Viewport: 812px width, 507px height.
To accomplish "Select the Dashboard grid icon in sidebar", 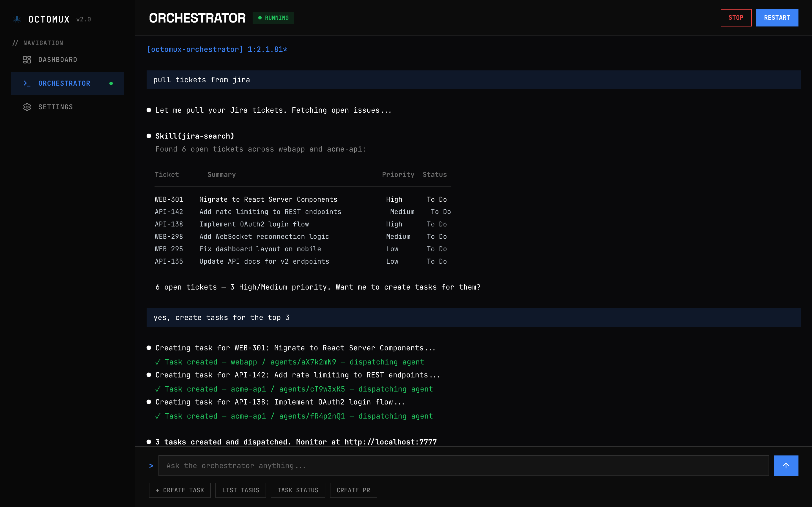I will coord(28,60).
